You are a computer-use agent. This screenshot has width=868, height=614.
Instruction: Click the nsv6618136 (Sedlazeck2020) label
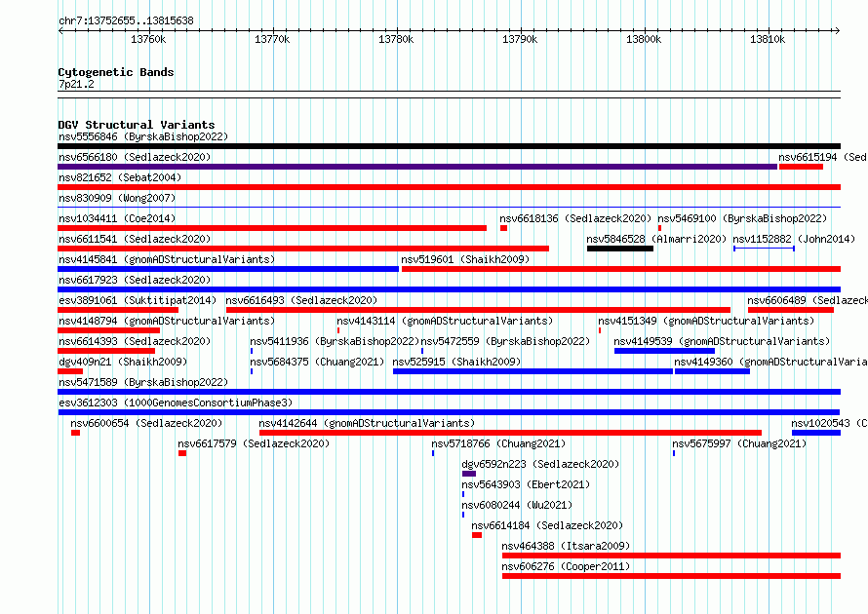pyautogui.click(x=575, y=218)
